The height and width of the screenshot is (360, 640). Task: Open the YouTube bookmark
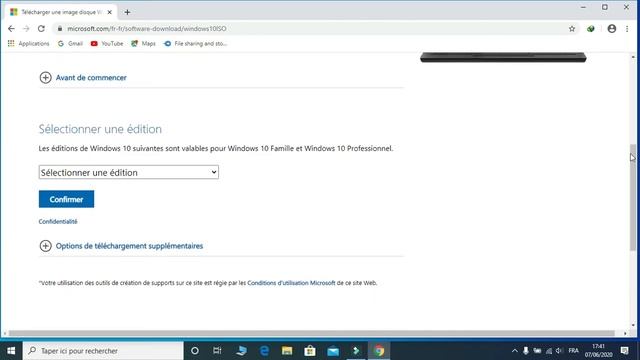(107, 43)
